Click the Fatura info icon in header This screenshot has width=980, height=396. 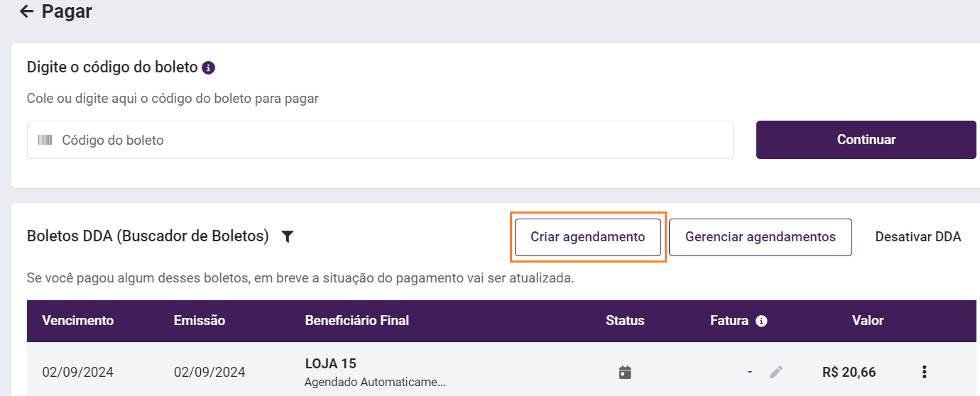761,321
